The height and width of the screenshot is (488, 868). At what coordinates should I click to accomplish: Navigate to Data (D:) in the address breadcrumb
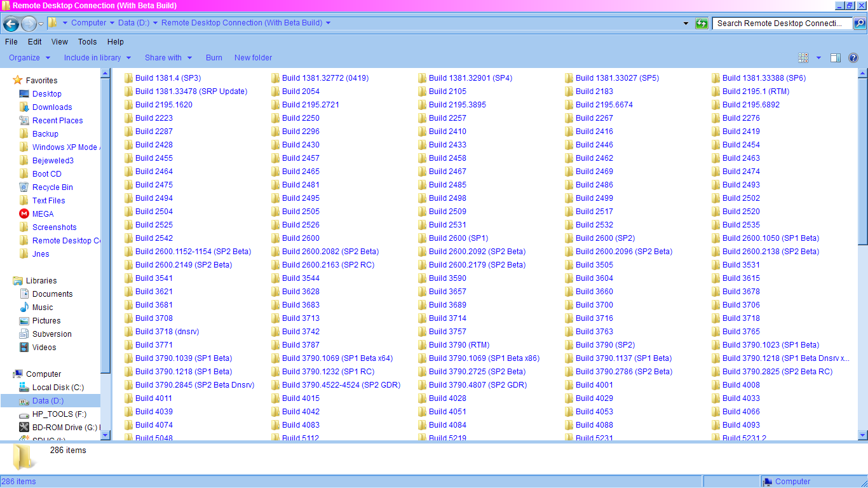(x=133, y=23)
